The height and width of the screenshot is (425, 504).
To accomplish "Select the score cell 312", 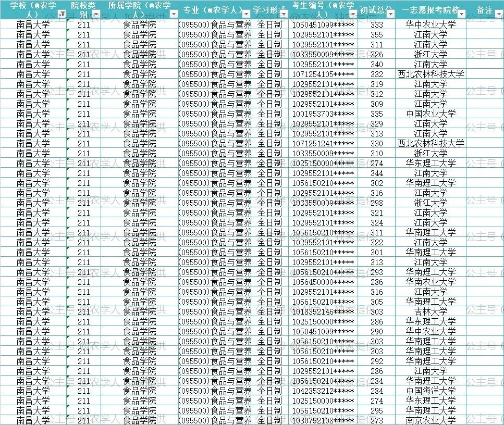I will point(376,94).
